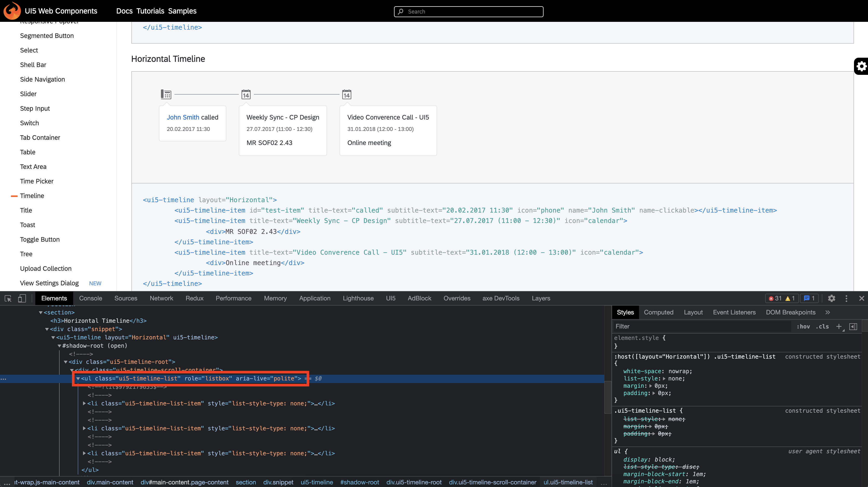Click the UI5 flame logo
This screenshot has width=868, height=487.
tap(12, 10)
